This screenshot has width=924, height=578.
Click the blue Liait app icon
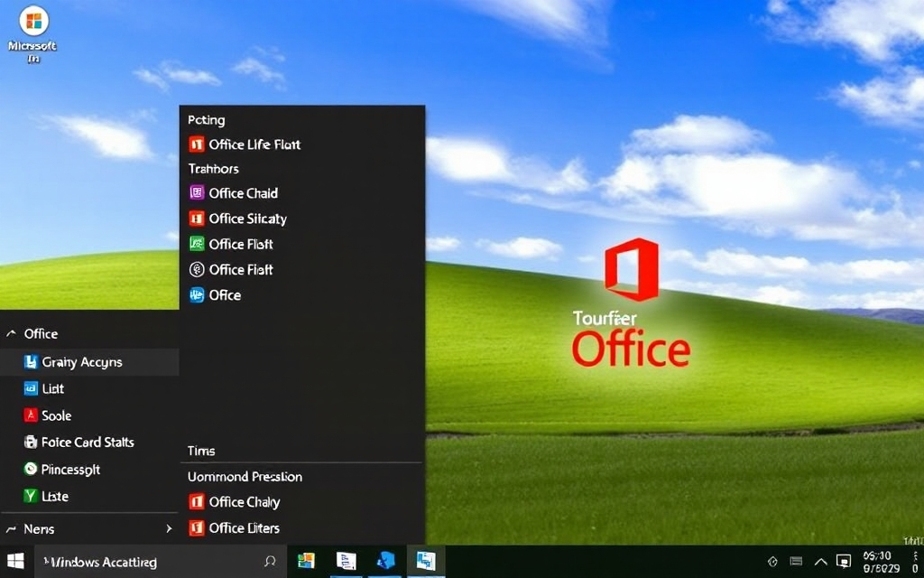(31, 388)
